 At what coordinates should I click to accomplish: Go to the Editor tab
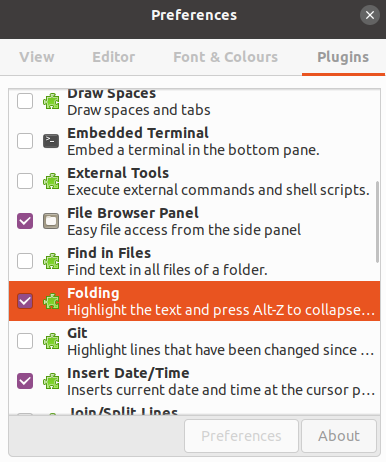114,57
